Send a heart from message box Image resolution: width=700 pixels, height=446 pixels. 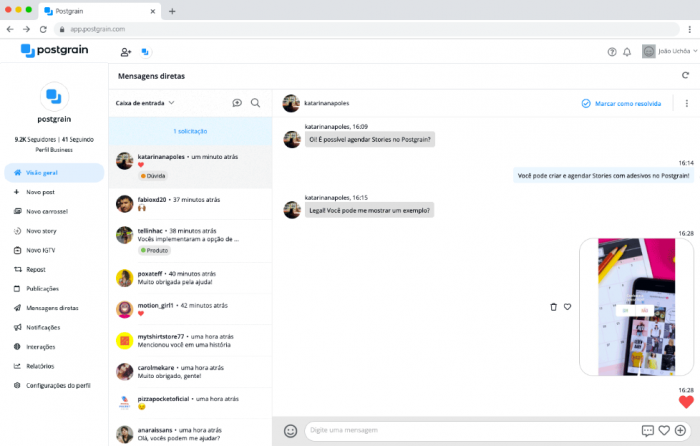click(664, 430)
